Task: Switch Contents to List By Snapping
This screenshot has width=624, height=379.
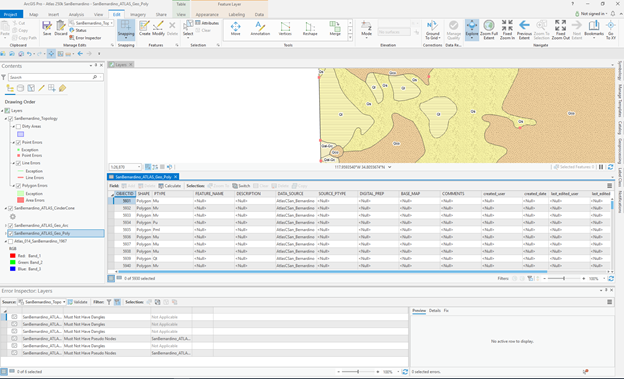Action: (x=51, y=88)
